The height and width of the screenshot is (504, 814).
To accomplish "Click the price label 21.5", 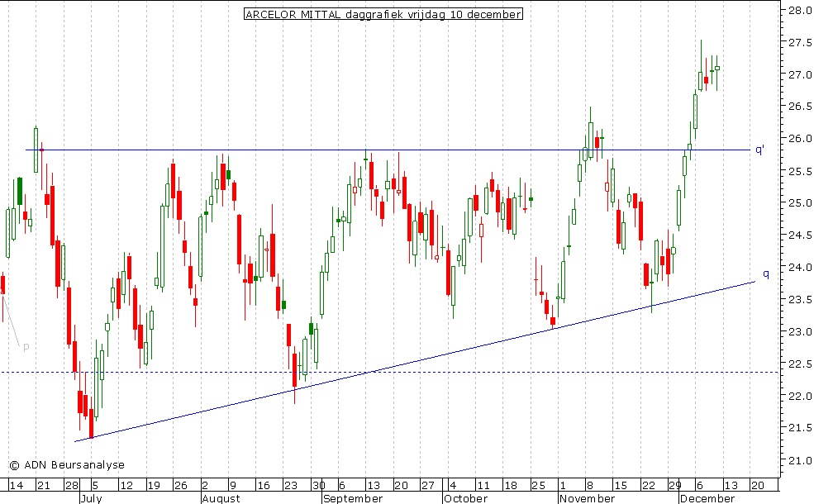I will click(x=800, y=428).
